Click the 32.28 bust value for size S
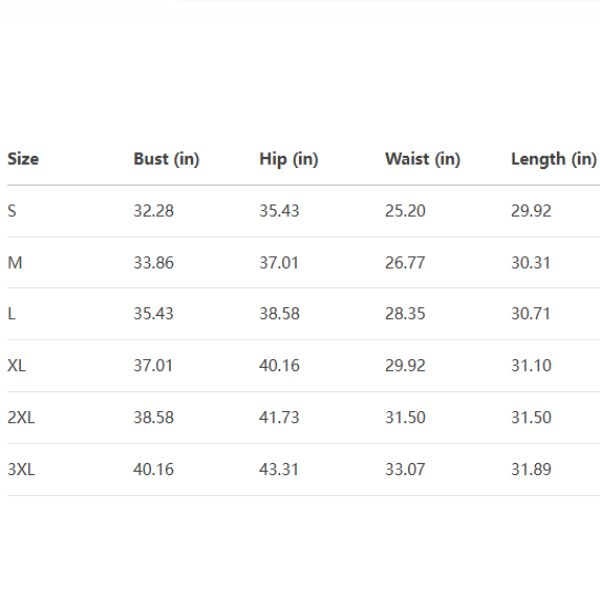The image size is (600, 600). pyautogui.click(x=153, y=211)
